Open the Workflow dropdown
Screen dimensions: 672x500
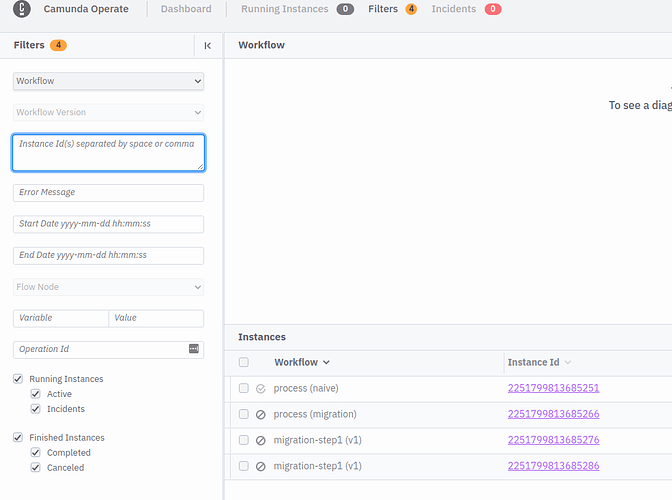click(x=108, y=81)
